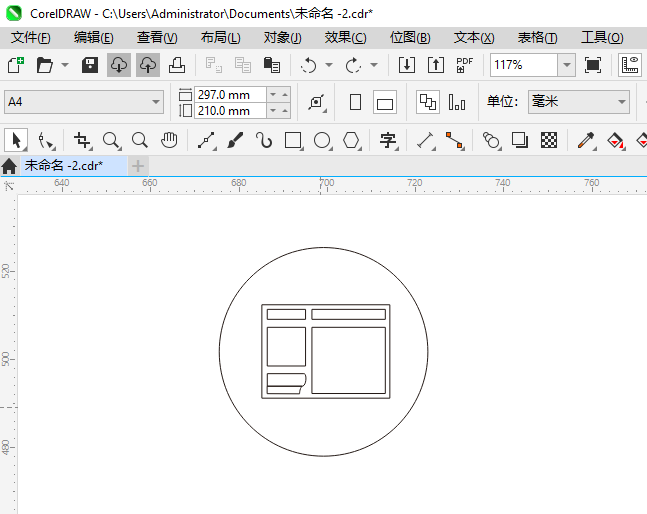Image resolution: width=647 pixels, height=514 pixels.
Task: Select the Pan hand tool
Action: click(169, 141)
